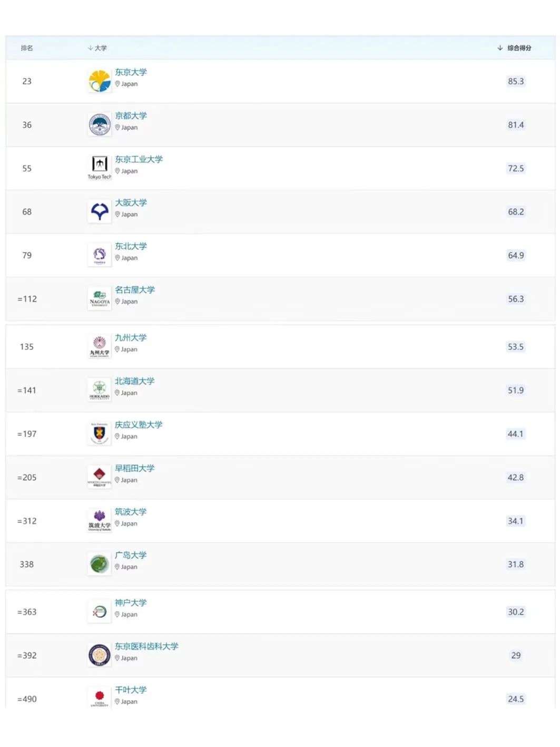Image resolution: width=560 pixels, height=747 pixels.
Task: Click Japan location under 大阪大学
Action: pos(126,215)
